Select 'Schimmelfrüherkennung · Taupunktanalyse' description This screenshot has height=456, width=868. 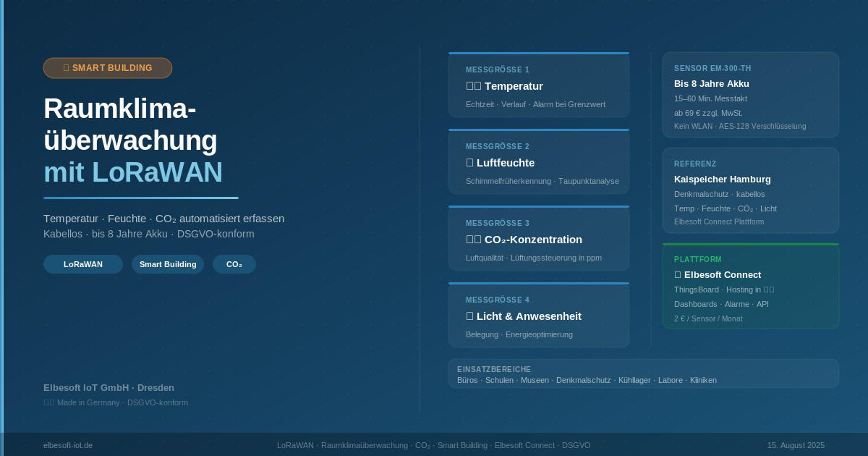tap(542, 181)
